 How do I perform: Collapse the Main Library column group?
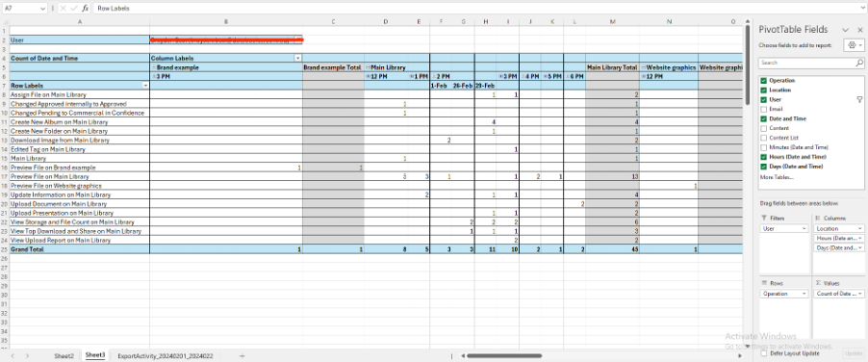pyautogui.click(x=369, y=67)
